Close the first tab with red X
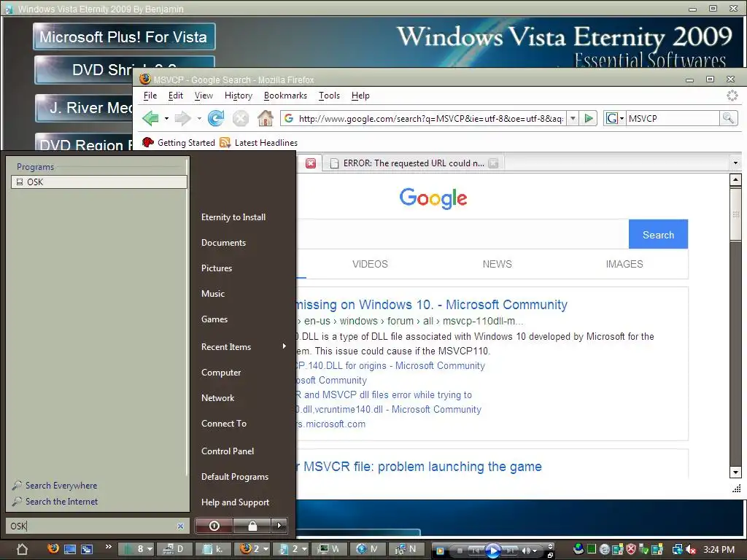 click(311, 163)
